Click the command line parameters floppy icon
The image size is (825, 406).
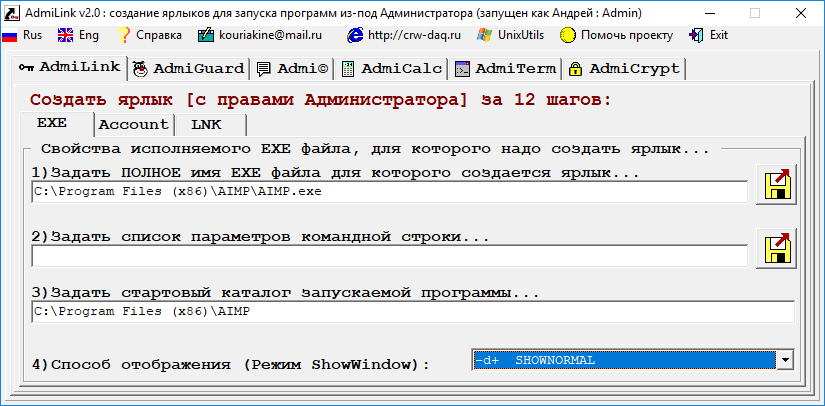pos(777,248)
